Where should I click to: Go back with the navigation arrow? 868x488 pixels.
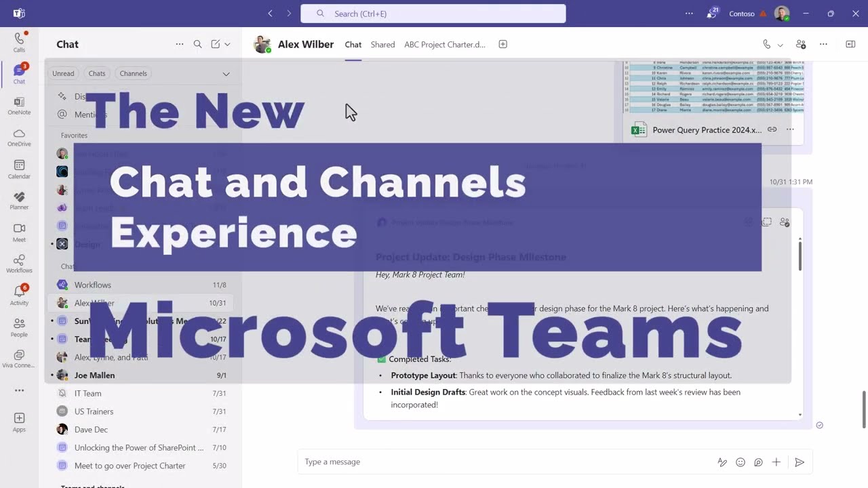(x=271, y=14)
